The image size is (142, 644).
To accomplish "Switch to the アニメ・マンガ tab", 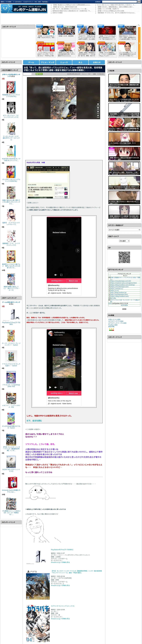I will [48, 62].
